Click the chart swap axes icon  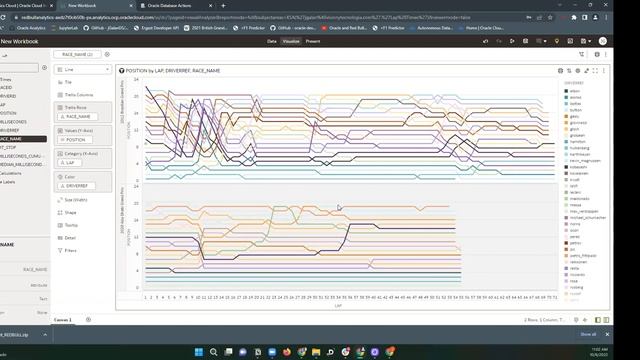click(569, 71)
